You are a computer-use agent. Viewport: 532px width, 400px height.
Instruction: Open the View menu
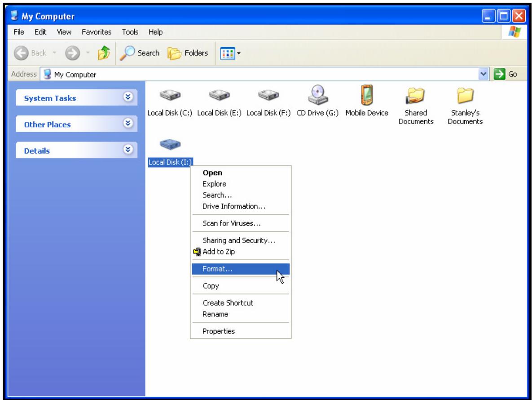(64, 32)
